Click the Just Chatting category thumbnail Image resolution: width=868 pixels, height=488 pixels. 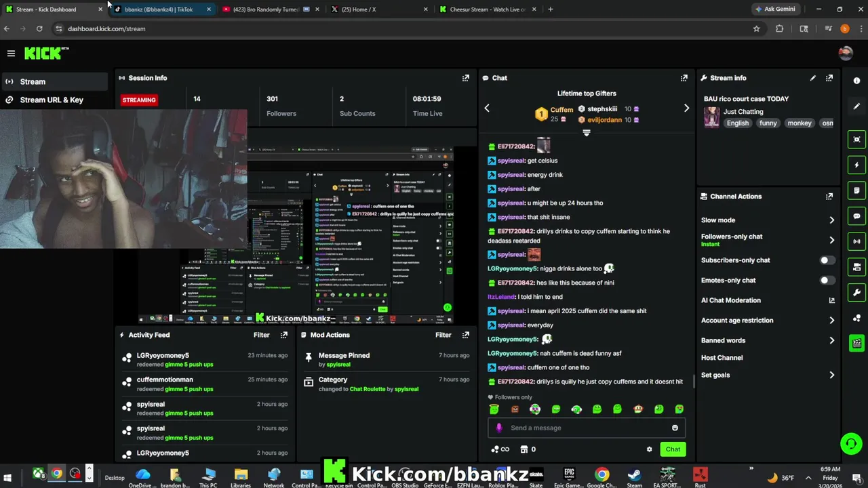pos(711,117)
